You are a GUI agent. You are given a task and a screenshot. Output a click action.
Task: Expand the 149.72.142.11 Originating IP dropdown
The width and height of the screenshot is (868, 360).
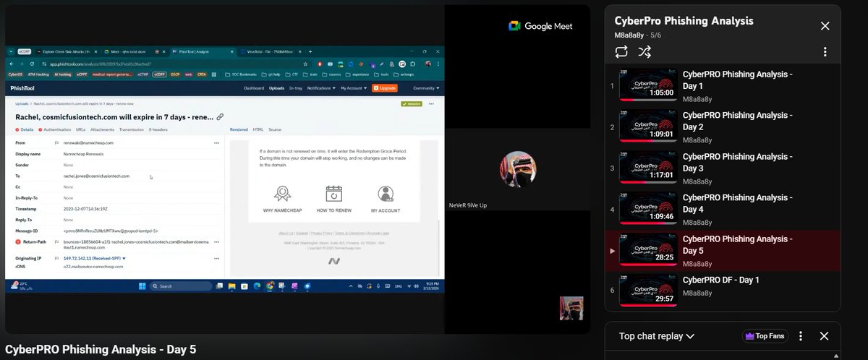(x=95, y=257)
